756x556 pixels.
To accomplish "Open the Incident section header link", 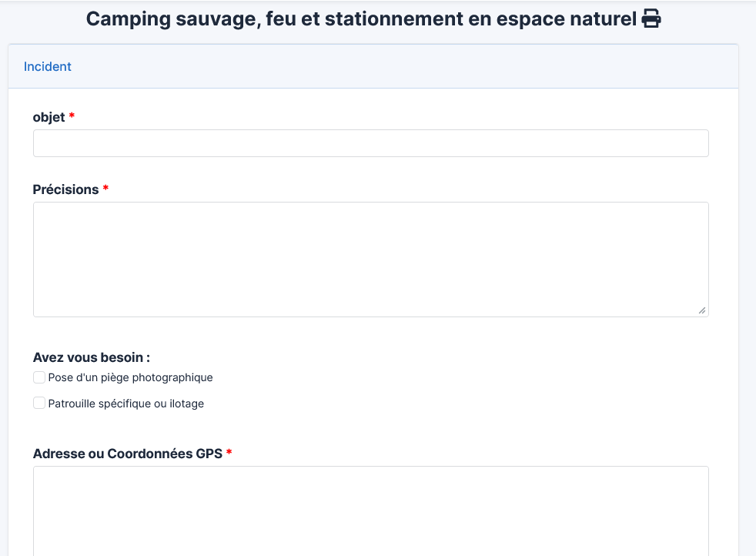I will point(48,67).
